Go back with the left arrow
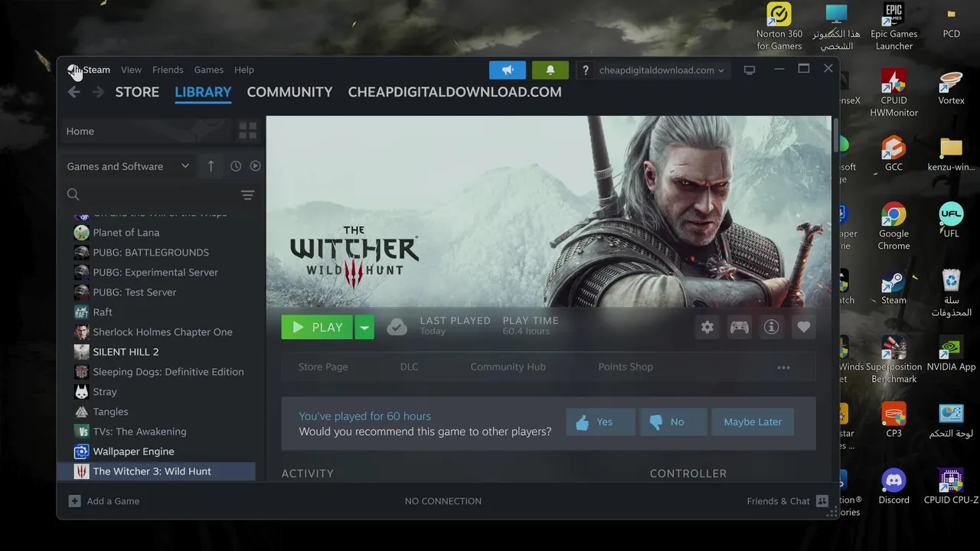Viewport: 980px width, 551px height. (74, 92)
